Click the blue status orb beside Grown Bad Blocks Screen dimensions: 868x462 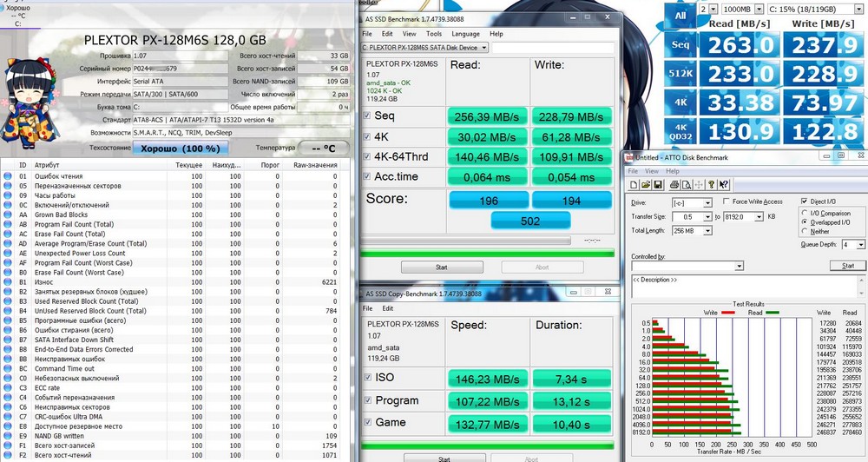tap(8, 214)
